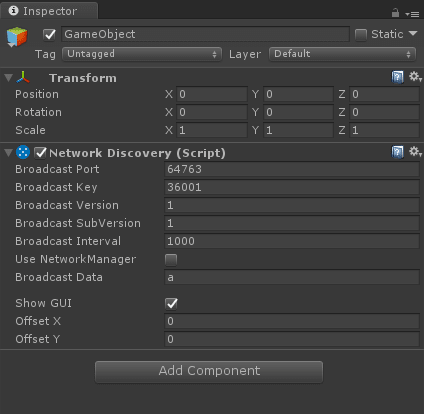Viewport: 424px width, 414px height.
Task: Click the Position X field
Action: (212, 94)
